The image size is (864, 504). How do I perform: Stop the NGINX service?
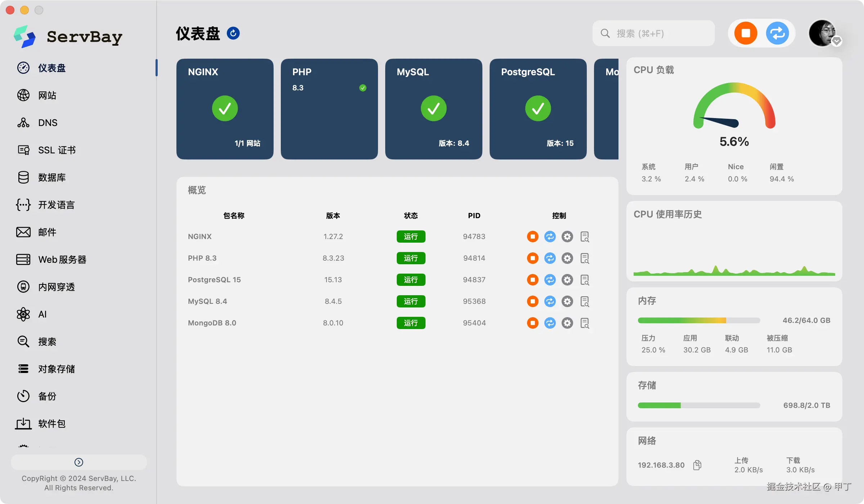532,237
